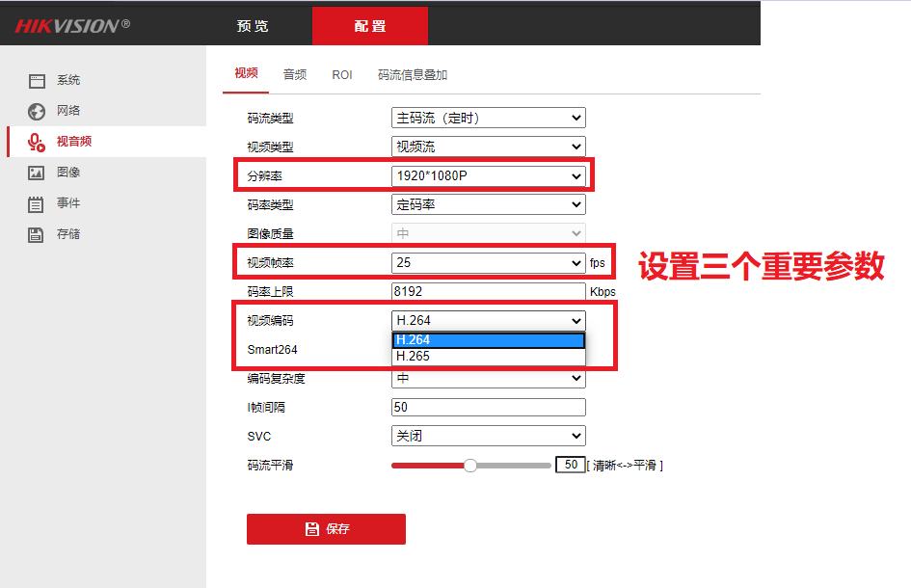Open 图像 settings in sidebar
This screenshot has width=911, height=588.
[68, 172]
